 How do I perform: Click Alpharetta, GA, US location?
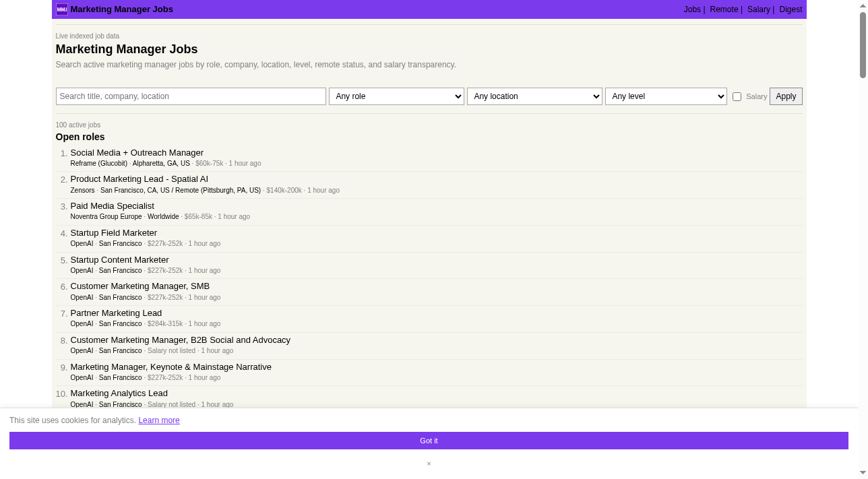pyautogui.click(x=161, y=164)
